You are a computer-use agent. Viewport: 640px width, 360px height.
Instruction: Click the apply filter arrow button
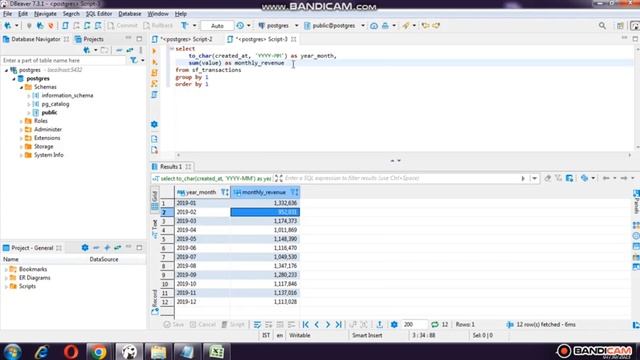point(523,178)
